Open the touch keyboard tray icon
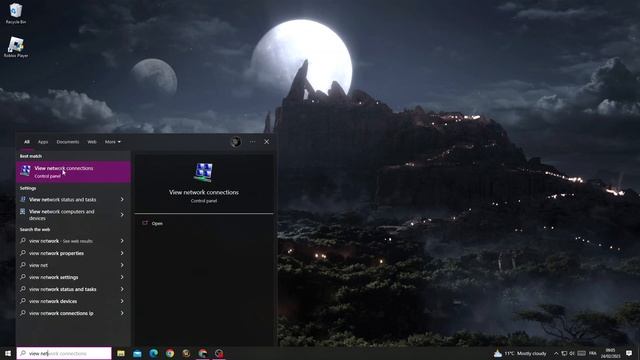 point(582,353)
